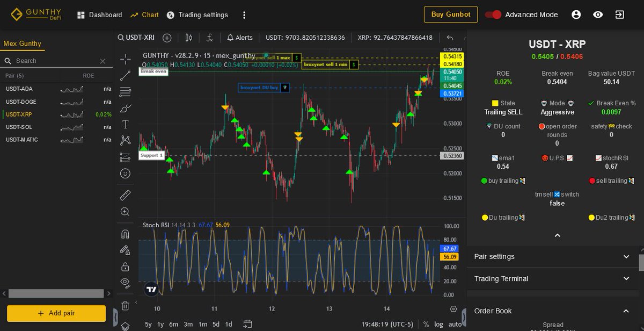Open the emoji icons tool
644x331 pixels.
point(125,174)
